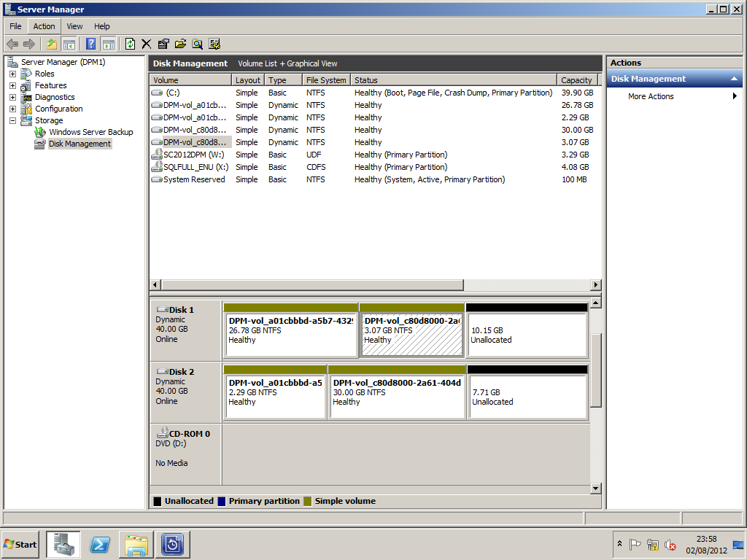Select Server Manager (DPM1) root node

point(63,62)
